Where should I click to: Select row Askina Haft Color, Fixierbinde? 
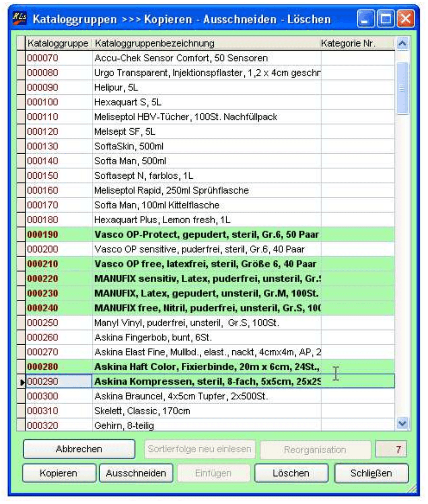tap(206, 367)
